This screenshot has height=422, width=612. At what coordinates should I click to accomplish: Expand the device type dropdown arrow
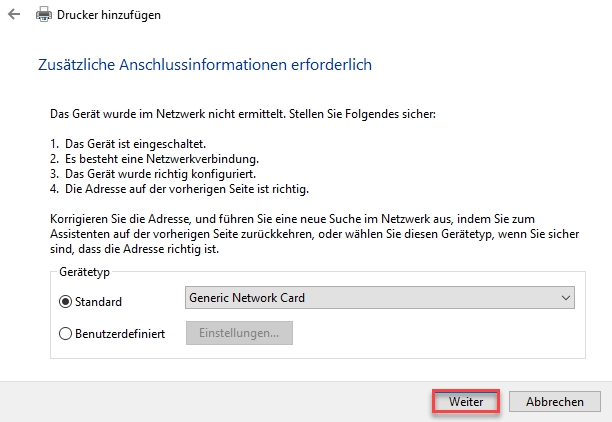(x=567, y=298)
